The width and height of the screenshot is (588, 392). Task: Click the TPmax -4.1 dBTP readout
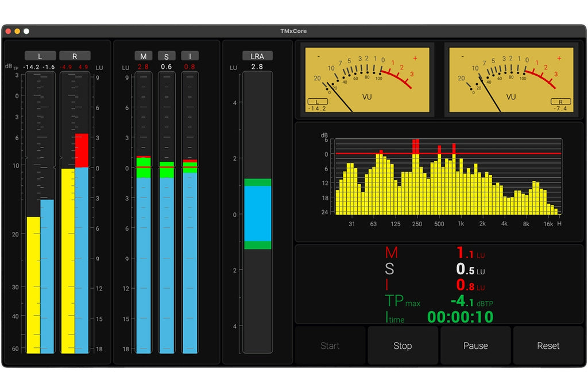[472, 301]
